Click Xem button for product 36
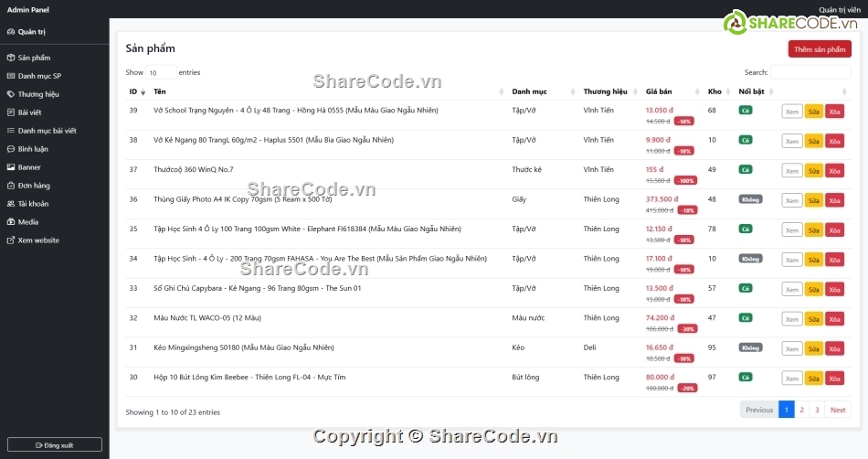 point(792,201)
